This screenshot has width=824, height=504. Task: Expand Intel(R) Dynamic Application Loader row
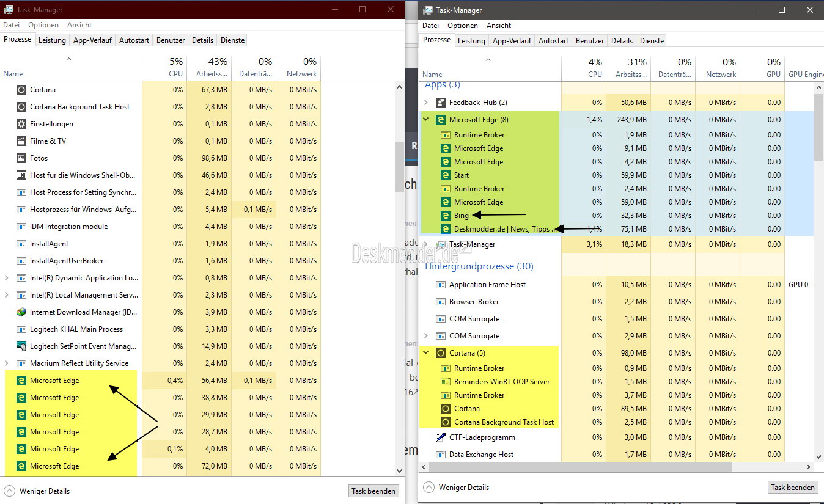(x=7, y=278)
